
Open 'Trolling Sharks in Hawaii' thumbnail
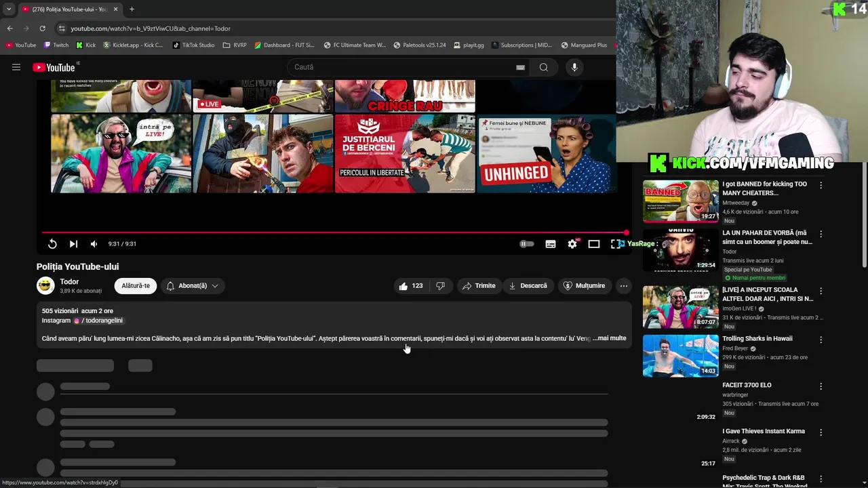tap(680, 355)
